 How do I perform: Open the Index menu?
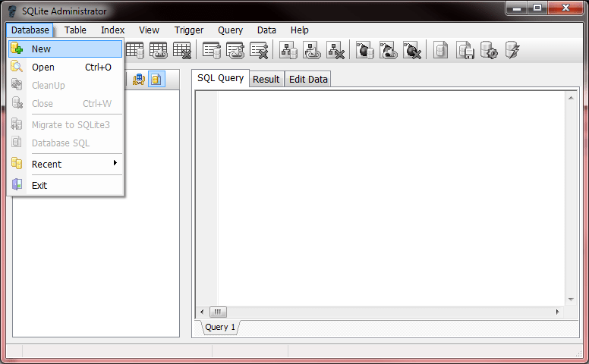(112, 30)
